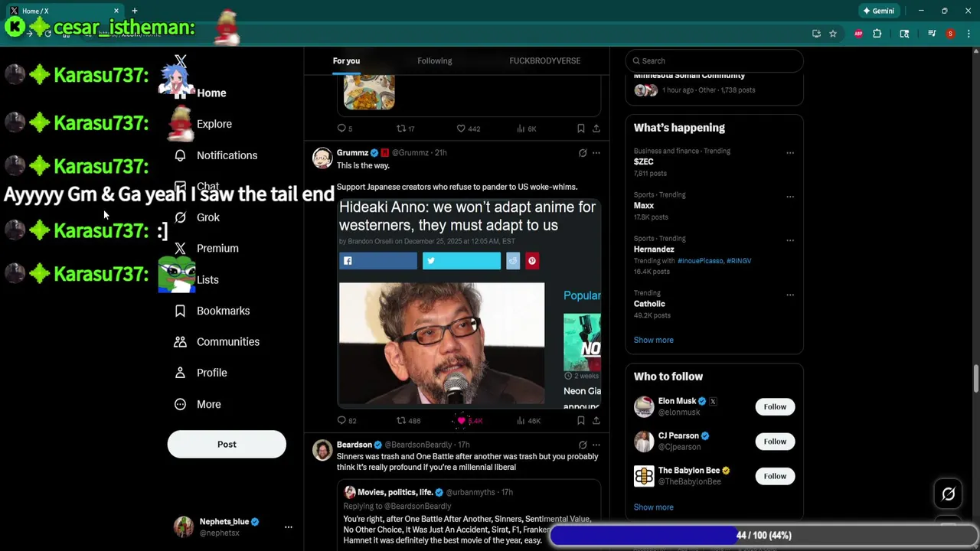Open Grummz's profile avatar

(322, 158)
